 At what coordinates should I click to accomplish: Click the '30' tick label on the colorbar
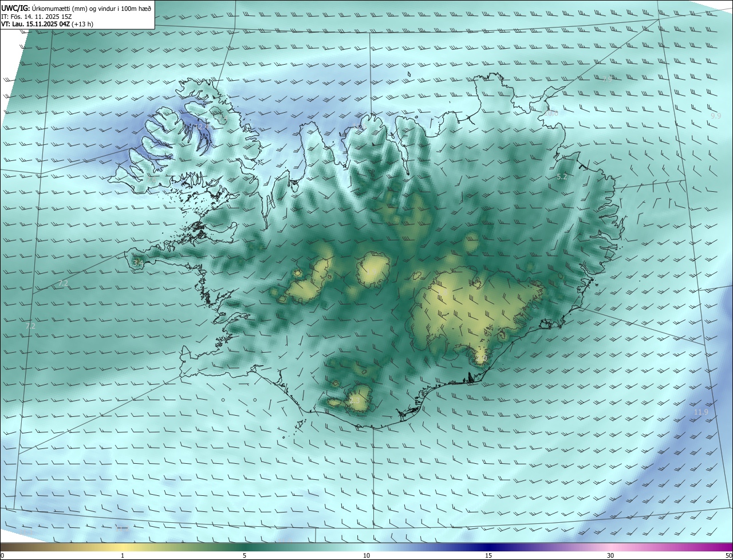click(x=610, y=555)
